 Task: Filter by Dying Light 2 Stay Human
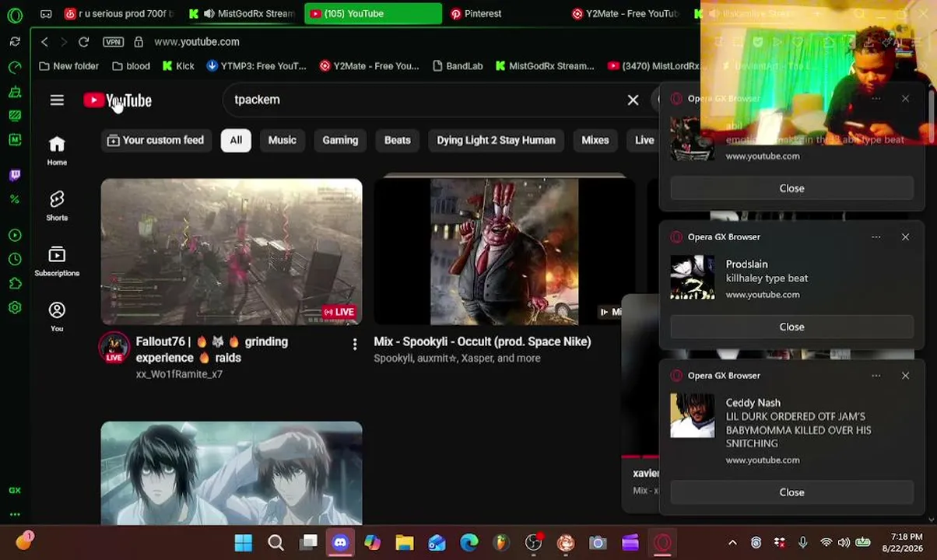(496, 141)
